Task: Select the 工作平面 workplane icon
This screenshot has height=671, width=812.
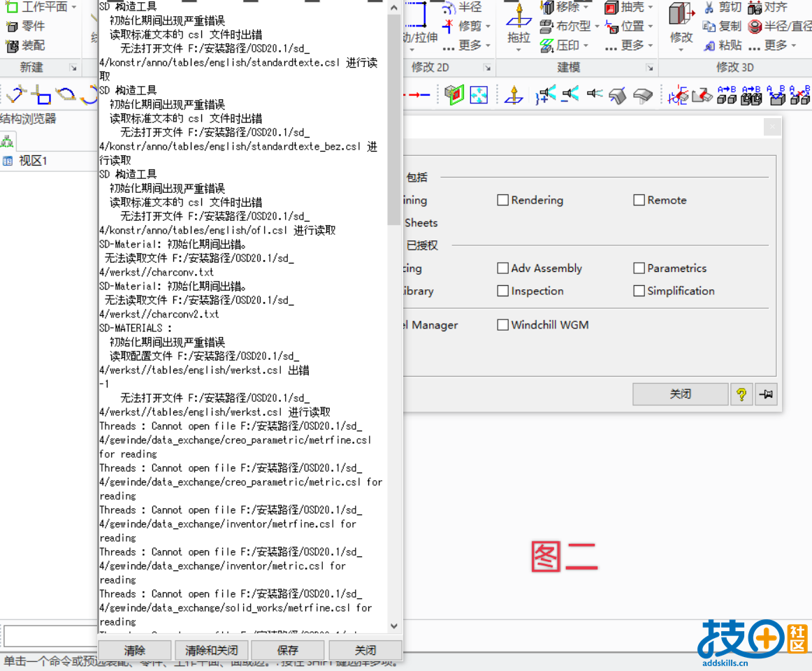Action: tap(11, 7)
